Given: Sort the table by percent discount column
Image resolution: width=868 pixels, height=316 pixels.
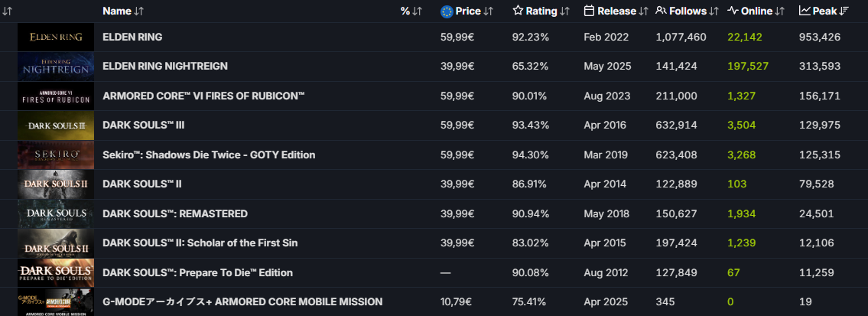Looking at the screenshot, I should coord(411,11).
